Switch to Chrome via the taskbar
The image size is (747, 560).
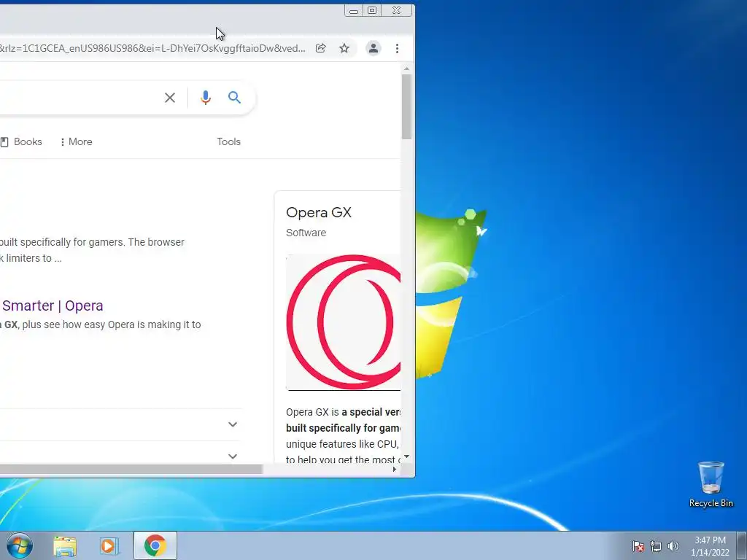pyautogui.click(x=155, y=545)
